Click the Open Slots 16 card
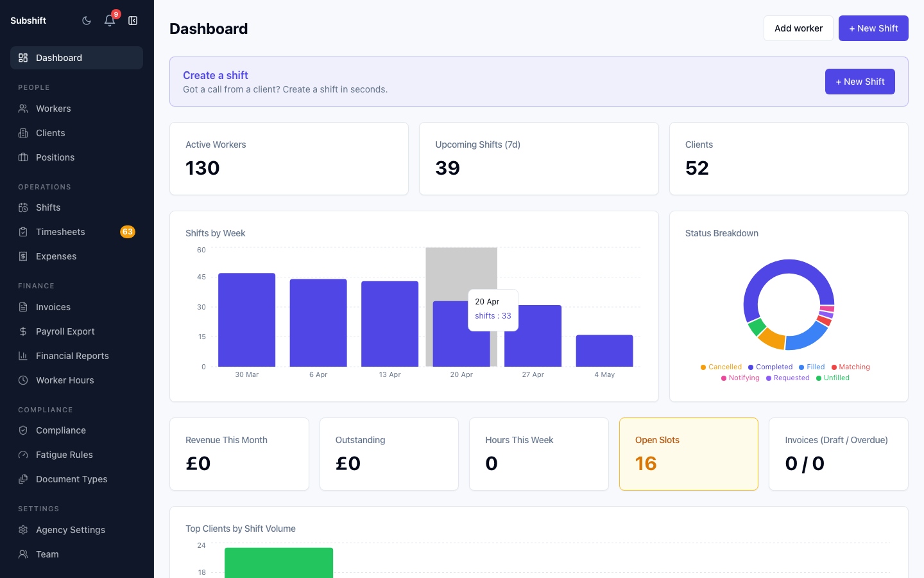 click(x=689, y=454)
